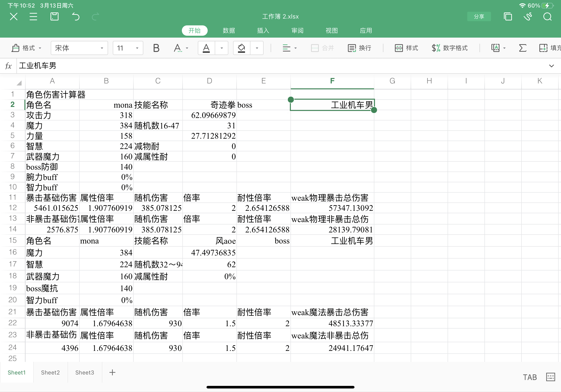This screenshot has width=561, height=392.
Task: Select cell 48513.33377
Action: coord(332,323)
